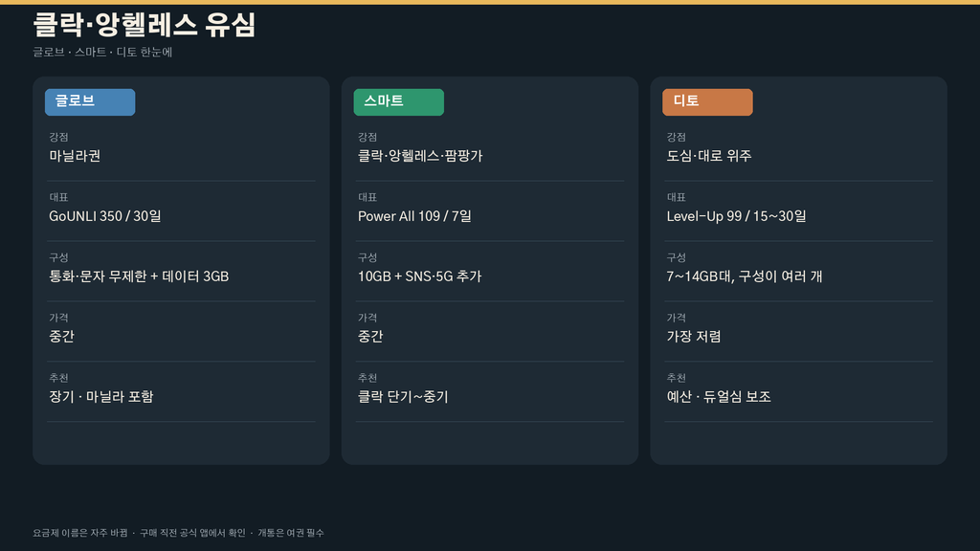Viewport: 980px width, 551px height.
Task: Click 'GoUNLI 350 / 30일' plan text
Action: coord(105,216)
